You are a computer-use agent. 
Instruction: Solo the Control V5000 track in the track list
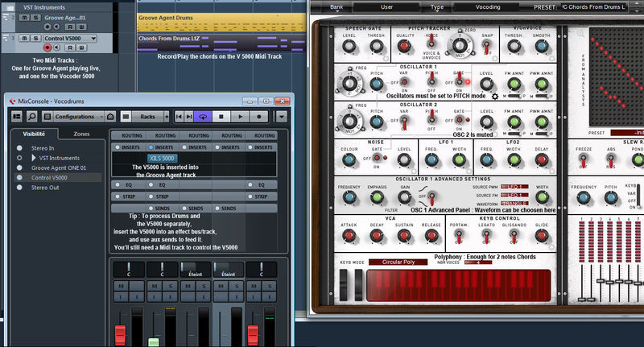pyautogui.click(x=35, y=38)
